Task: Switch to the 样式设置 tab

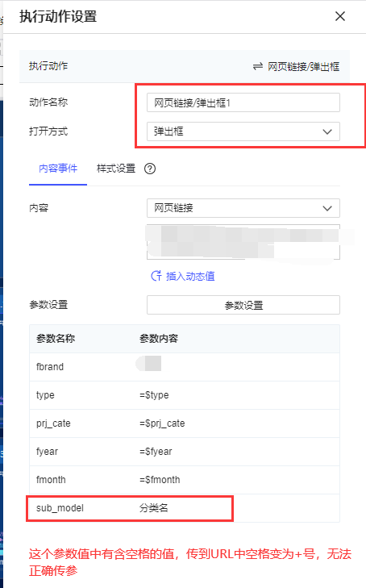Action: [116, 169]
